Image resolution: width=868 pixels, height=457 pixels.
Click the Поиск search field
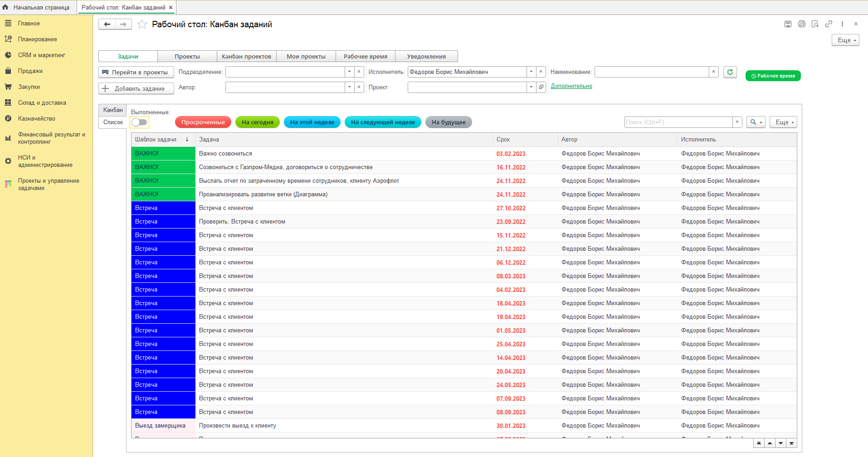678,122
